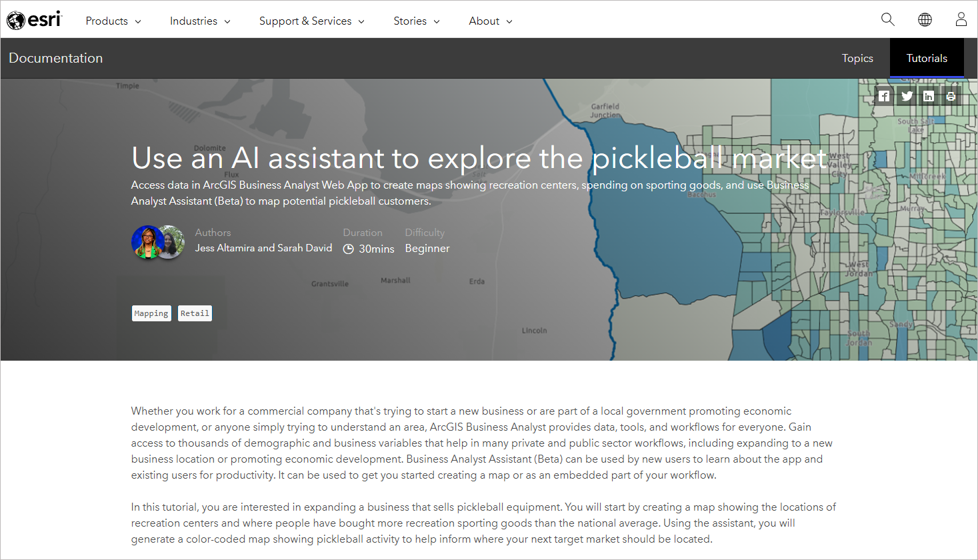This screenshot has width=978, height=560.
Task: Print this tutorial page
Action: (951, 96)
